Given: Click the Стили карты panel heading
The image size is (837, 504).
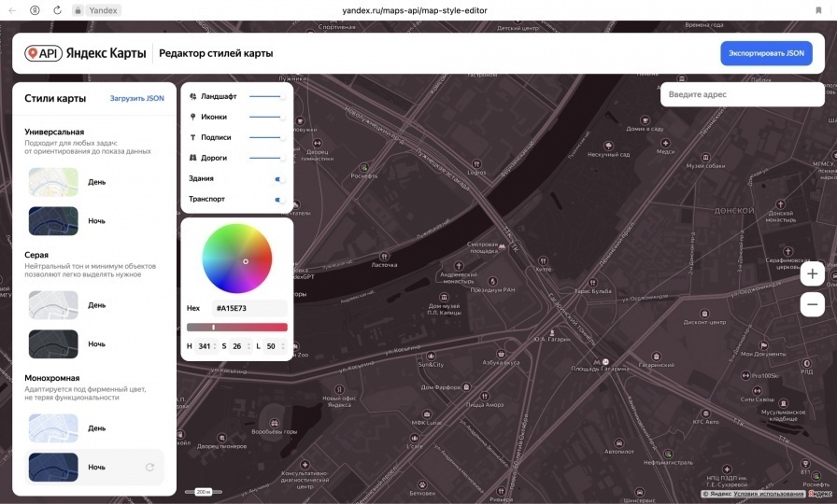Looking at the screenshot, I should [x=55, y=98].
